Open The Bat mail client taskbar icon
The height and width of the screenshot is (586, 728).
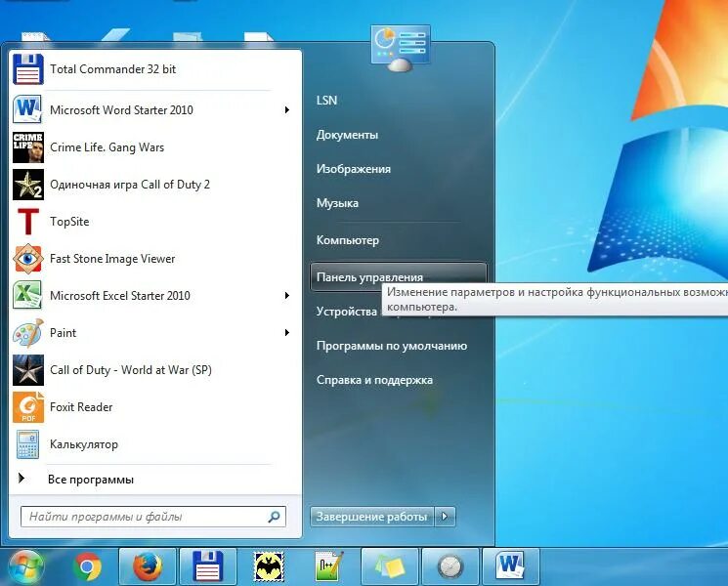(270, 566)
